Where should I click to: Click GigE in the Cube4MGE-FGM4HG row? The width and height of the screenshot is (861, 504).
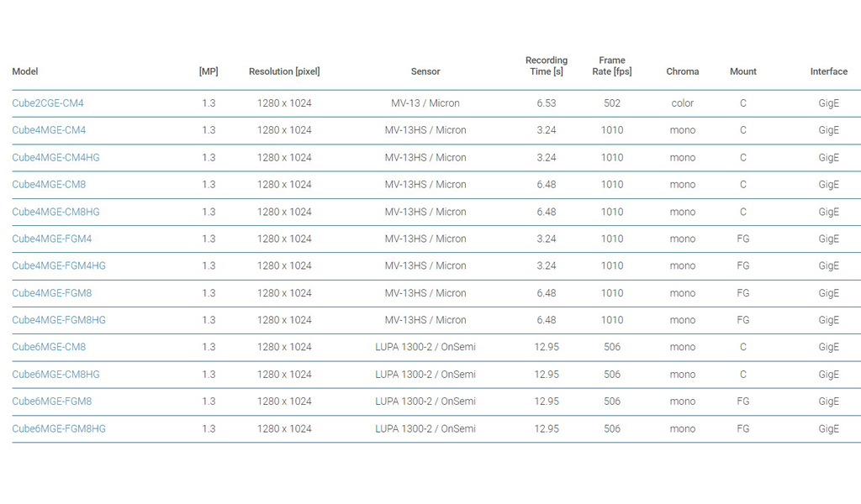pyautogui.click(x=828, y=265)
